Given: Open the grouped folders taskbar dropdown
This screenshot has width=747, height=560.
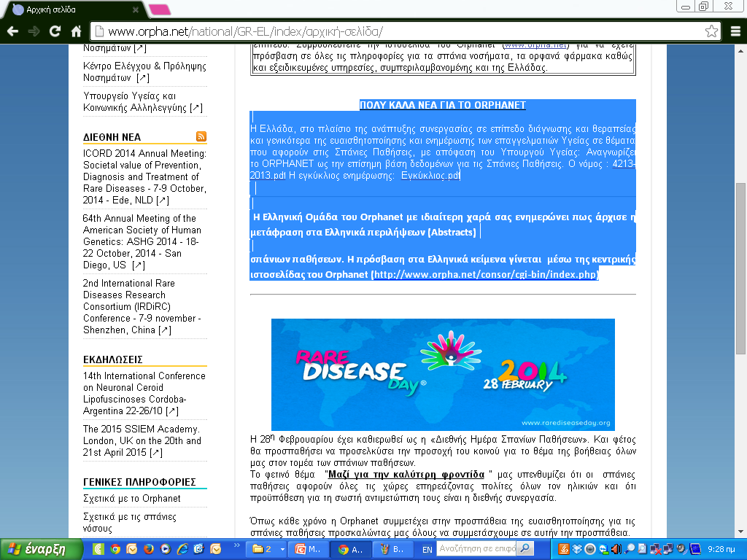Looking at the screenshot, I should [x=282, y=549].
